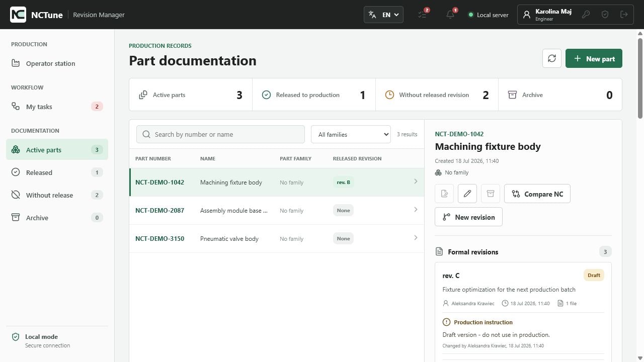Open My tasks in sidebar
This screenshot has height=362, width=644.
point(57,107)
